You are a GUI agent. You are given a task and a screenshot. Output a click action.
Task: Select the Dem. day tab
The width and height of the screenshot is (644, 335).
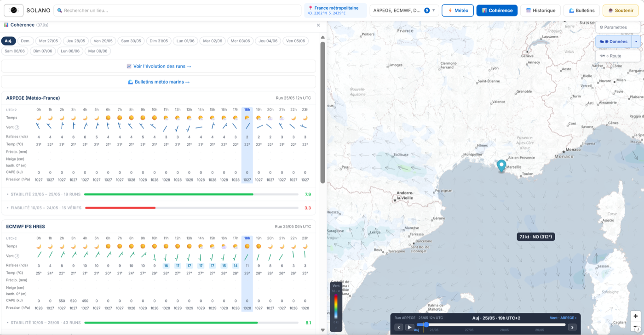26,41
